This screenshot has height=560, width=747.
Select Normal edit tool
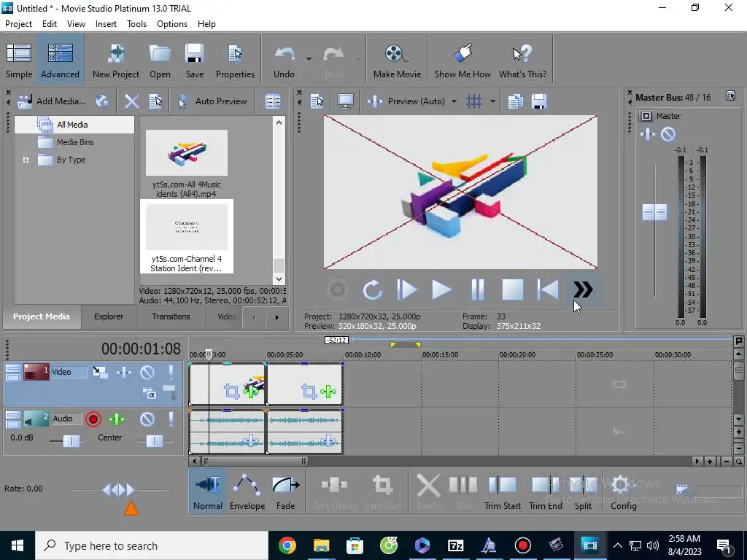[x=208, y=491]
